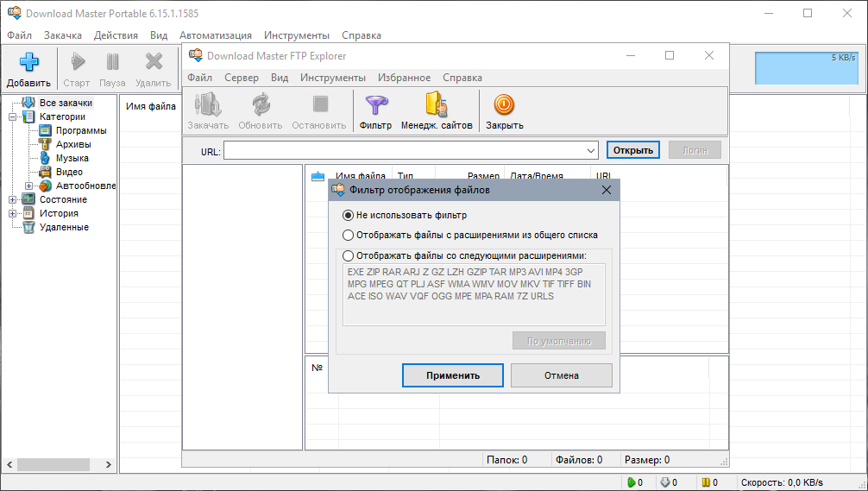Viewport: 868px width, 491px height.
Task: Select the Архивы category icon
Action: (x=46, y=144)
